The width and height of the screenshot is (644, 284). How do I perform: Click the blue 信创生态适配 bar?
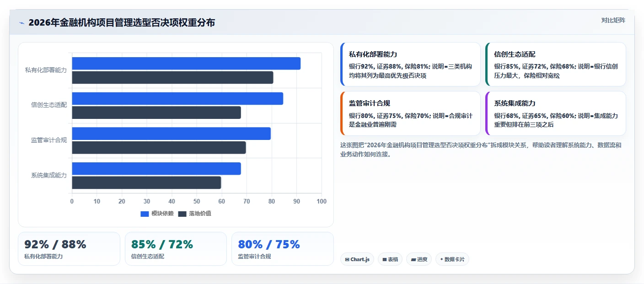(x=177, y=98)
